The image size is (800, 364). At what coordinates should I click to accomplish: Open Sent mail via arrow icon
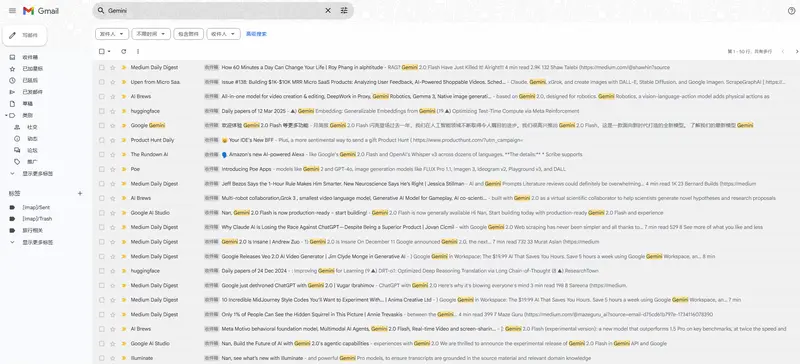pyautogui.click(x=12, y=92)
